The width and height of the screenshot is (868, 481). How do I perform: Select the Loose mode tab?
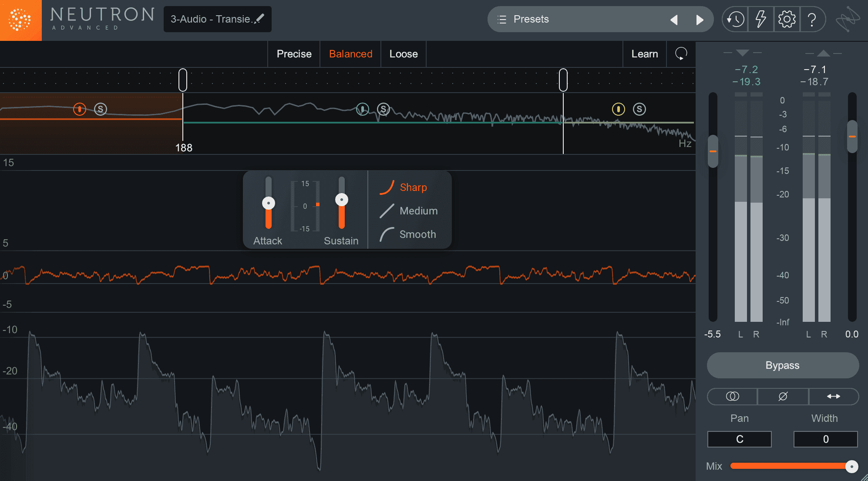pyautogui.click(x=404, y=54)
